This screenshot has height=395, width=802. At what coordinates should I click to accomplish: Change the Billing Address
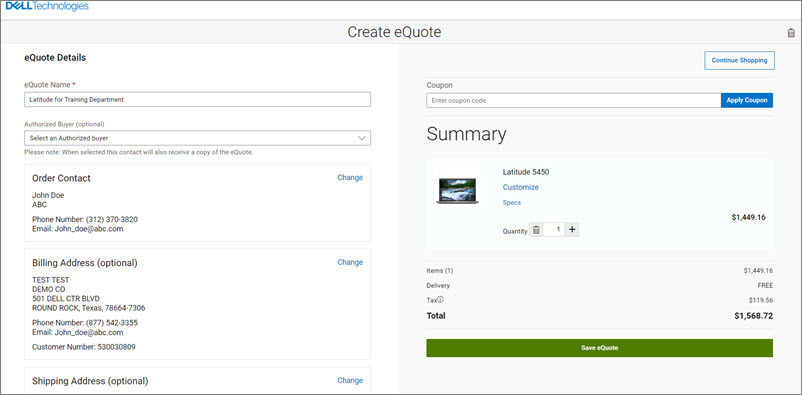coord(350,262)
